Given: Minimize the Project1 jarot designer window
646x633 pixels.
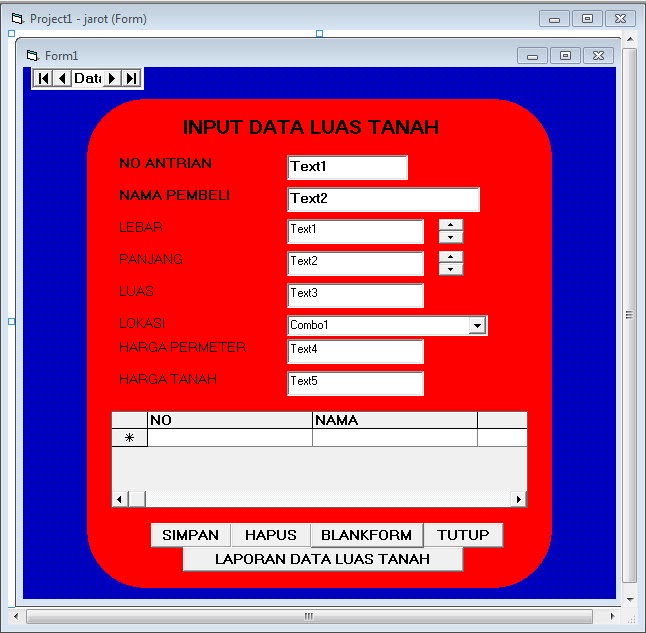Looking at the screenshot, I should pos(555,19).
